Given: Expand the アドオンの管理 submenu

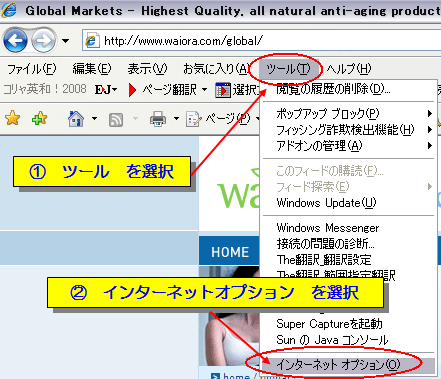Looking at the screenshot, I should [x=348, y=146].
